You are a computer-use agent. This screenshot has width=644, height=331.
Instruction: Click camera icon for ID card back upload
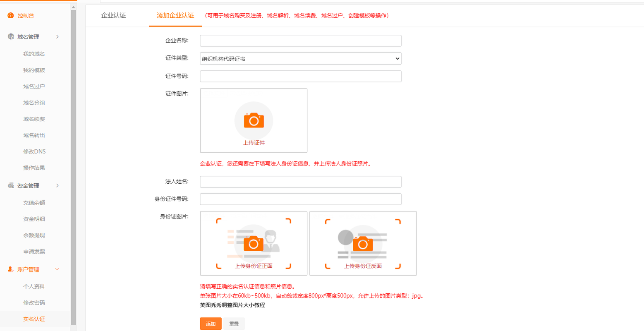click(363, 243)
